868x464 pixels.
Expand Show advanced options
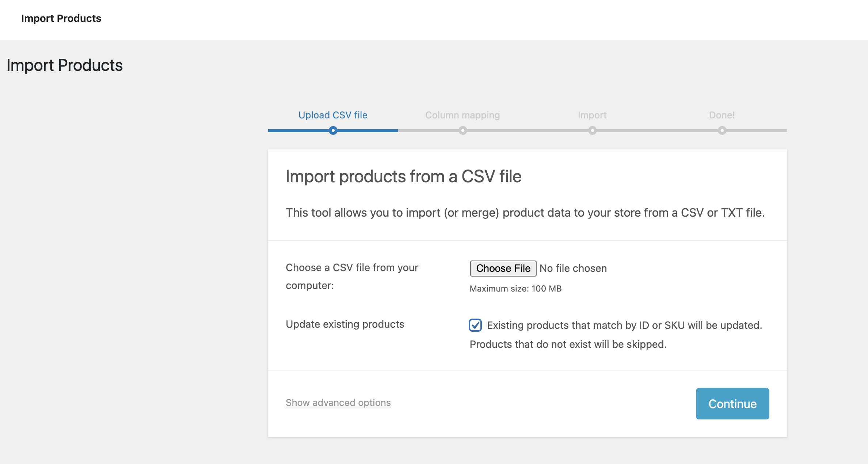(338, 403)
